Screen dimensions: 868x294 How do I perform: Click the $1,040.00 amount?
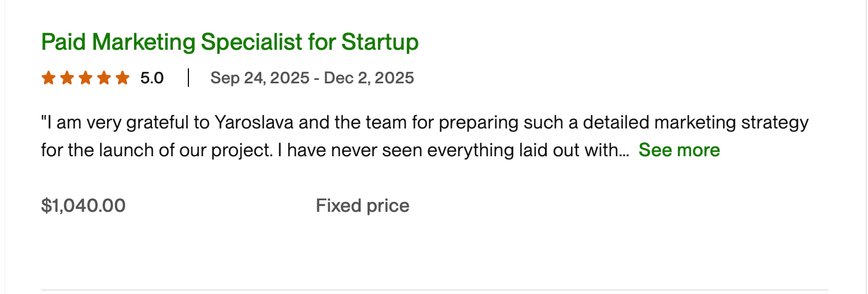(83, 205)
